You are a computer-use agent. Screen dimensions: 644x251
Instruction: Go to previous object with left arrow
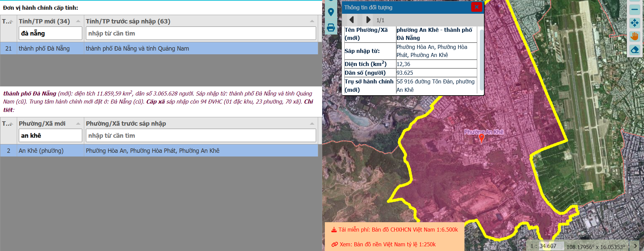tap(351, 20)
